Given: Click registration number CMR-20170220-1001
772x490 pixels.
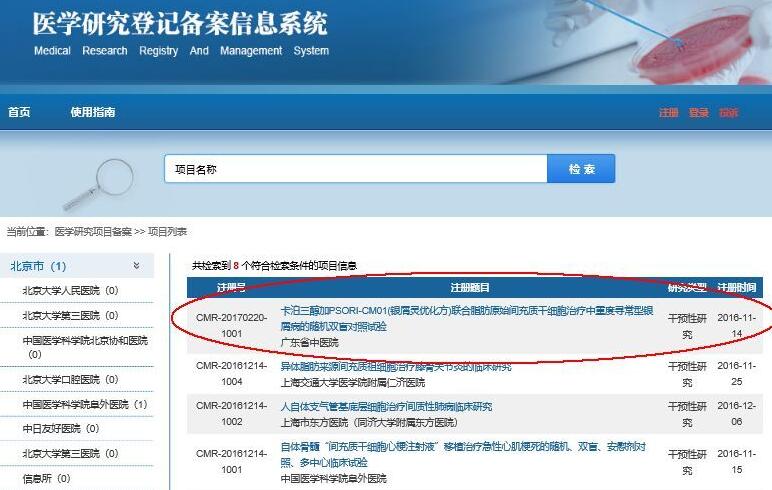Looking at the screenshot, I should pos(231,326).
